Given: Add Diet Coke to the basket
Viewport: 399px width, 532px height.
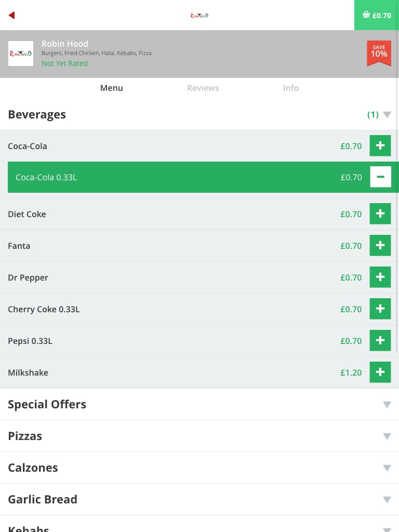Looking at the screenshot, I should pos(380,214).
